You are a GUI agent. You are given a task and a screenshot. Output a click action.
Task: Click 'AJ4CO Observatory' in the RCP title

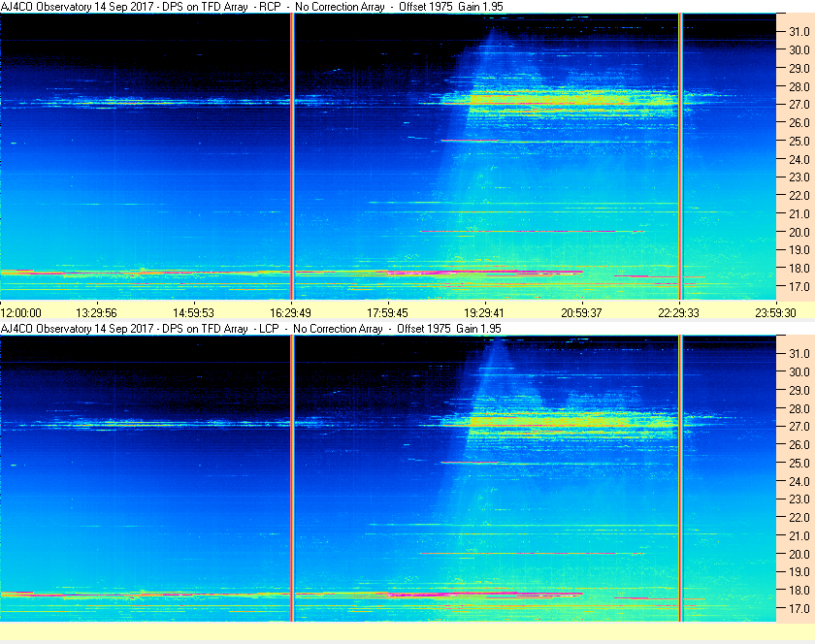click(x=47, y=7)
